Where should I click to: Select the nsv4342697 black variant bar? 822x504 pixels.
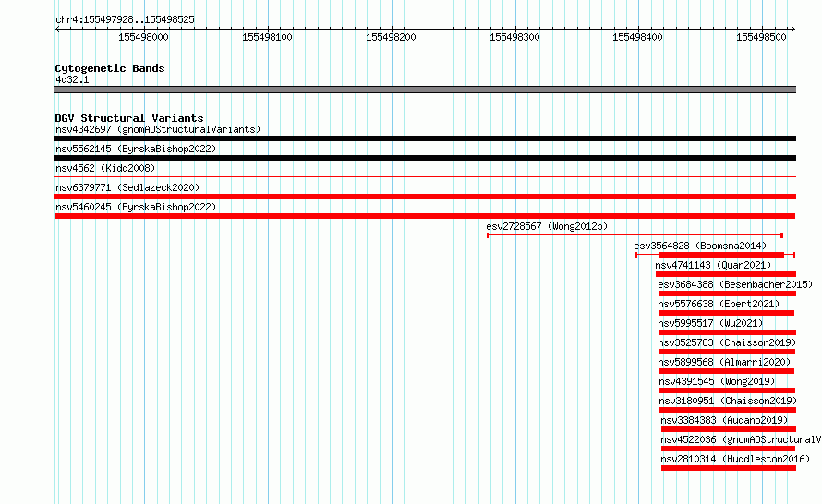click(x=425, y=138)
